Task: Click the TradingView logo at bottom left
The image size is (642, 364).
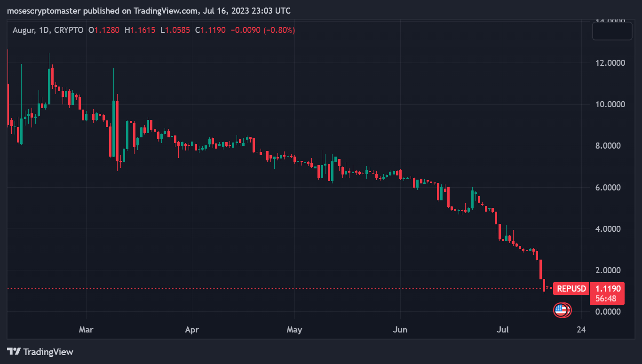Action: click(40, 351)
